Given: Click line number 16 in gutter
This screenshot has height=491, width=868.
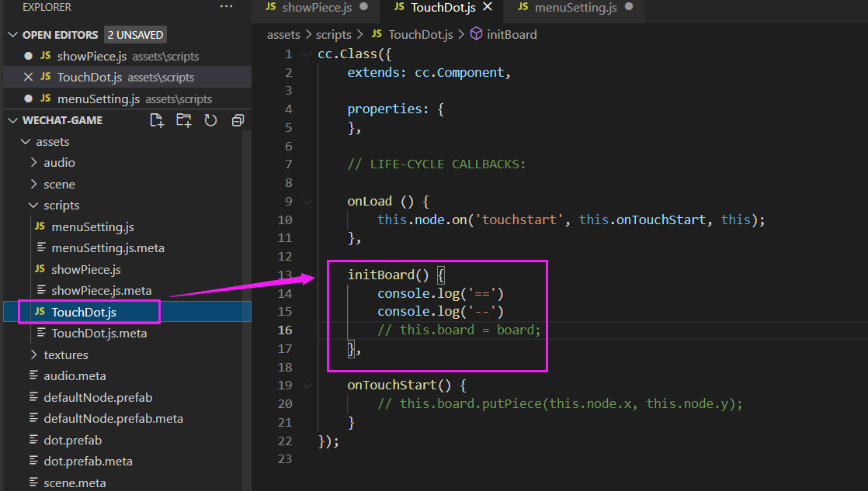Looking at the screenshot, I should coord(284,330).
